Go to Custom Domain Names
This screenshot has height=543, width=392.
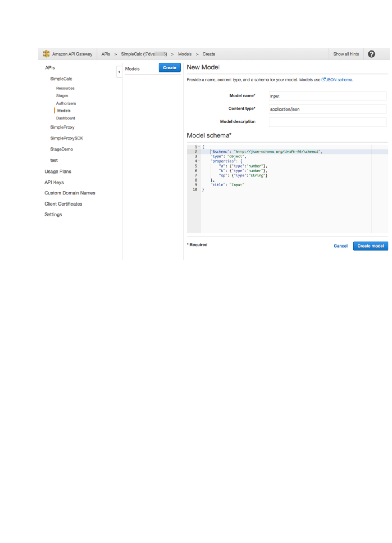[x=70, y=193]
